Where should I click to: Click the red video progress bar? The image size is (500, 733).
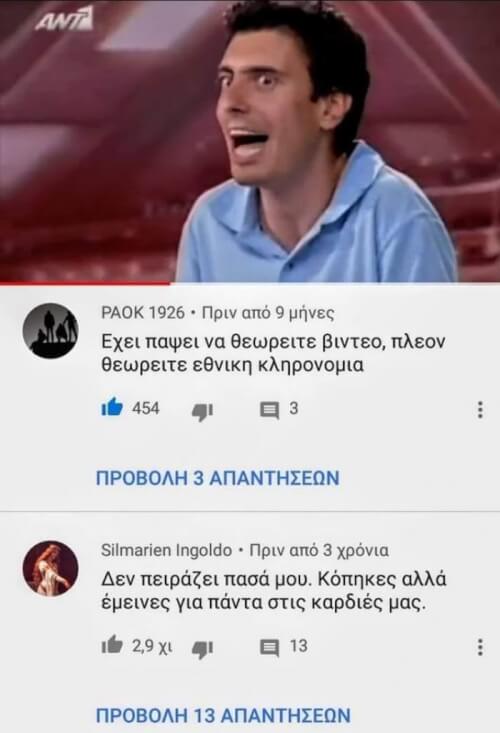point(85,282)
